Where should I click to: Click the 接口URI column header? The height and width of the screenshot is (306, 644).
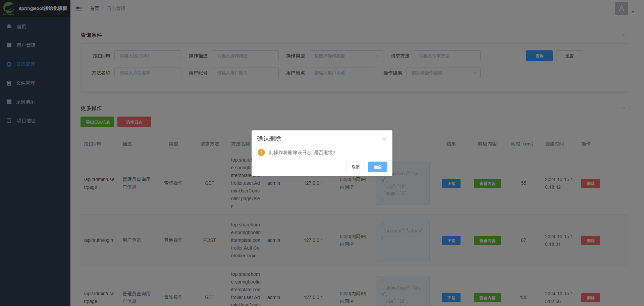pyautogui.click(x=93, y=144)
